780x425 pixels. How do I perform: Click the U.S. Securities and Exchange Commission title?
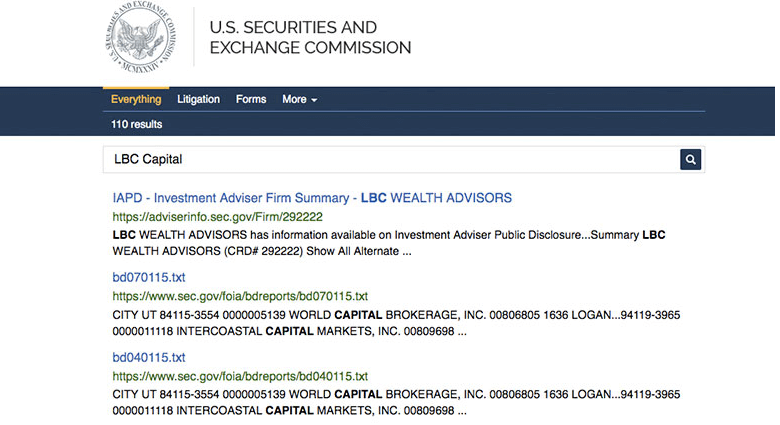[x=309, y=38]
